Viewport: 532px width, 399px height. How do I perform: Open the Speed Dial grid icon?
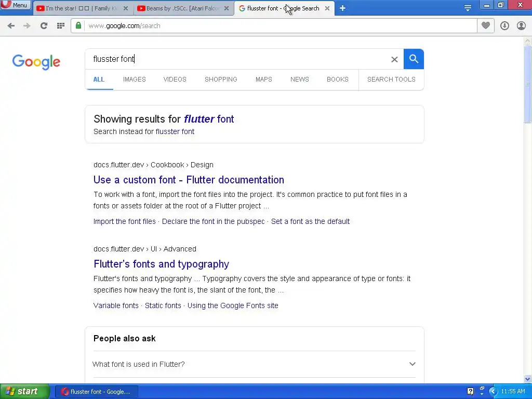coord(61,26)
